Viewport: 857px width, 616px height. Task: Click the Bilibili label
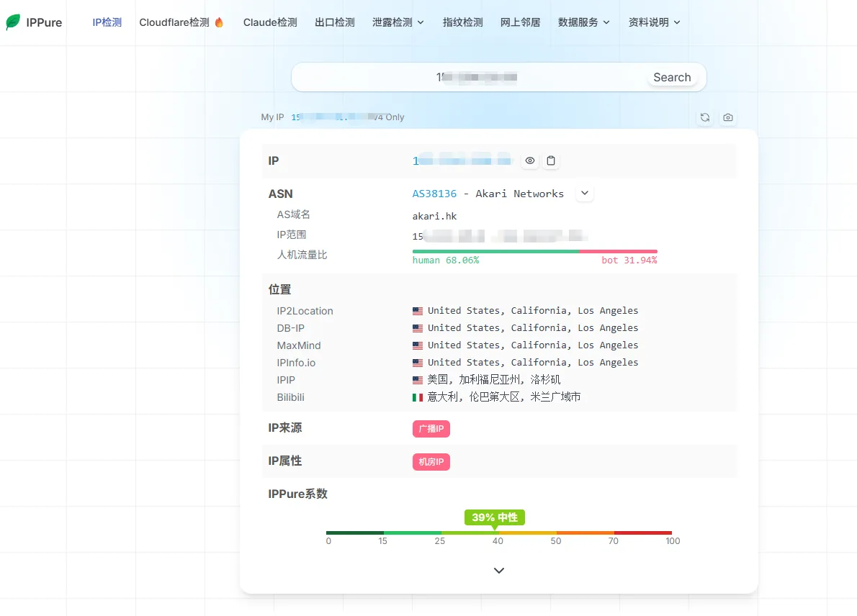click(x=291, y=397)
